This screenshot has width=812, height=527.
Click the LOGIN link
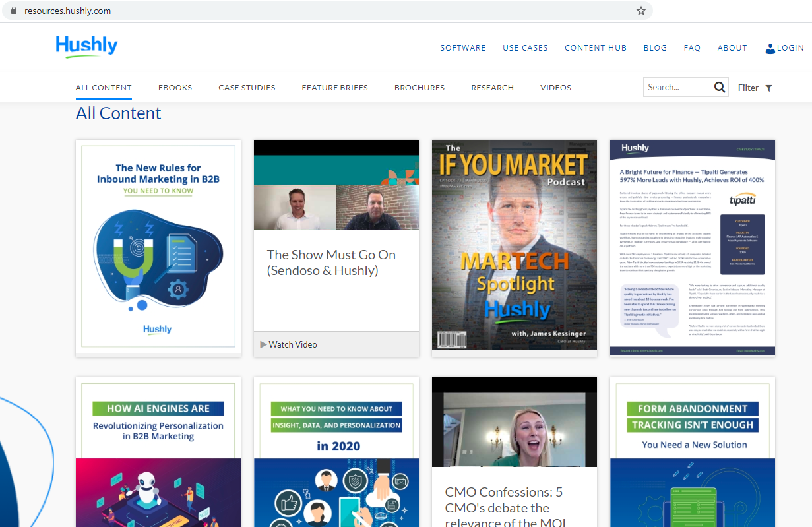click(x=790, y=48)
